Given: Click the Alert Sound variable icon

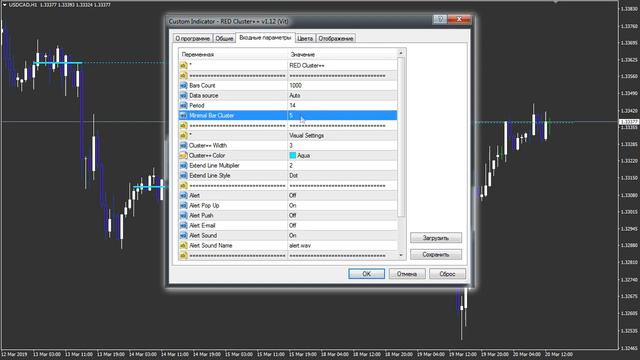Looking at the screenshot, I should [x=183, y=236].
